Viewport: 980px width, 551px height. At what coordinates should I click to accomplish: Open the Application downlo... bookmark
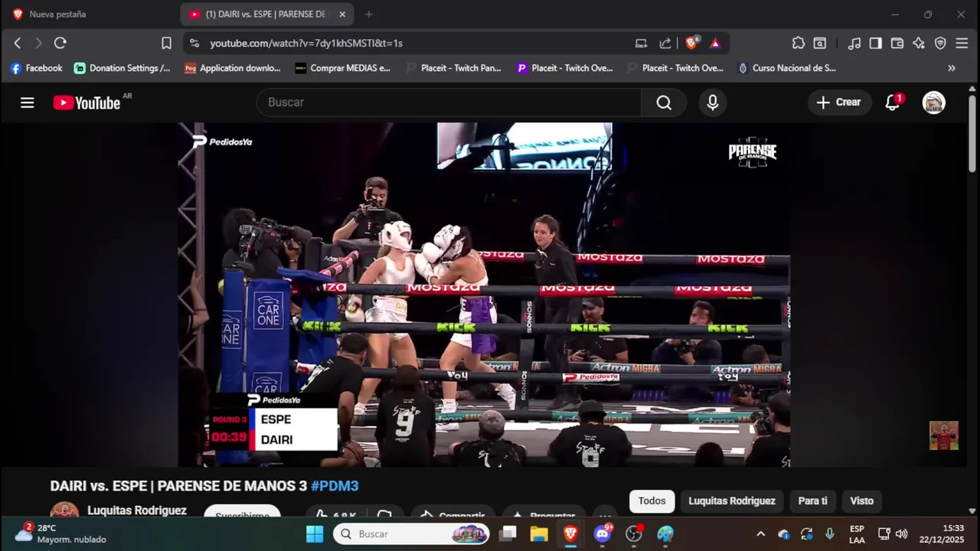[233, 68]
